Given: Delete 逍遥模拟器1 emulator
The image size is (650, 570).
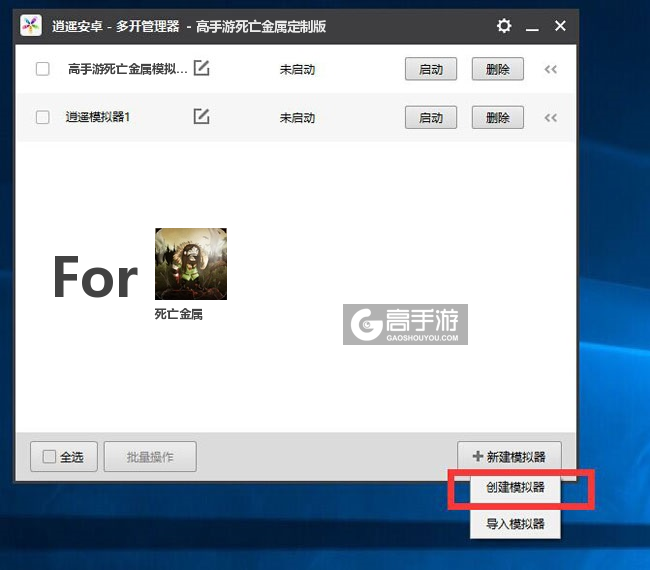Looking at the screenshot, I should click(497, 117).
